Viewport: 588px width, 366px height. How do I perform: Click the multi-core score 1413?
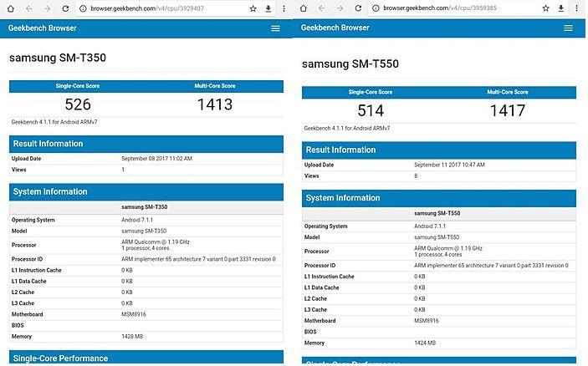pos(215,104)
